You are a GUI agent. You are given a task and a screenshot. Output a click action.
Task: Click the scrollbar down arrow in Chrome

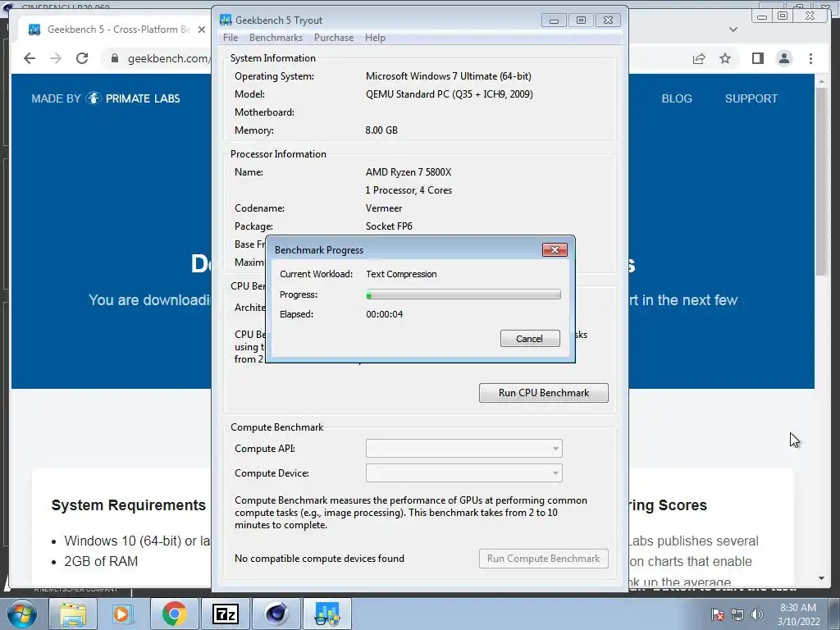(821, 578)
